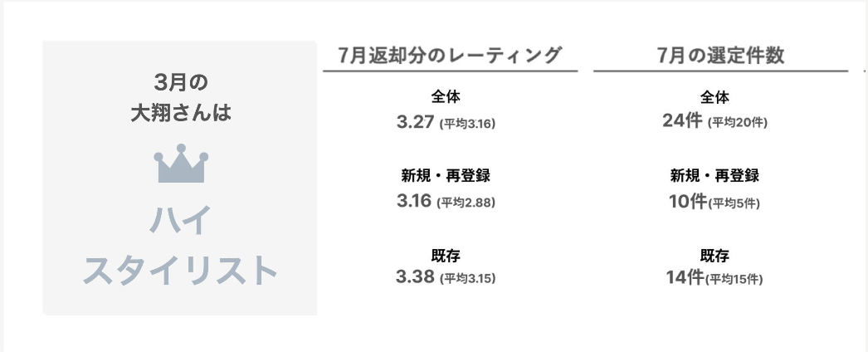
Task: Click the 3月の大翔さんは heading text
Action: click(180, 98)
